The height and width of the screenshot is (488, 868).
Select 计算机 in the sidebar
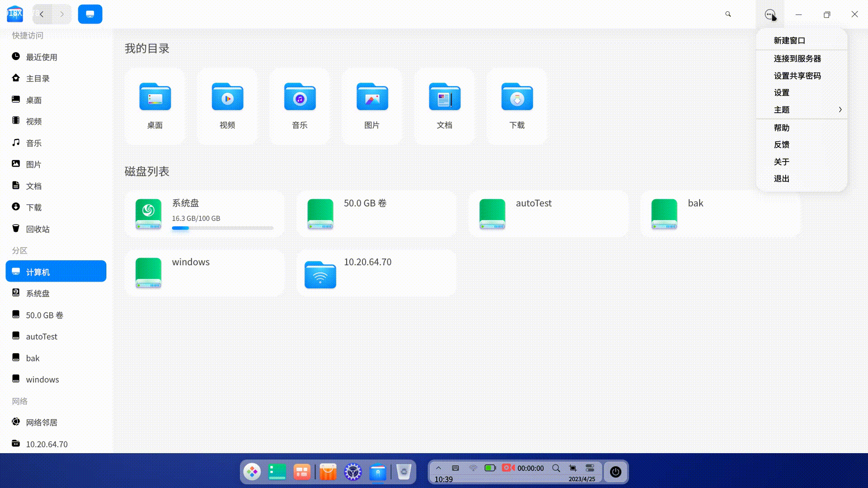pos(56,272)
